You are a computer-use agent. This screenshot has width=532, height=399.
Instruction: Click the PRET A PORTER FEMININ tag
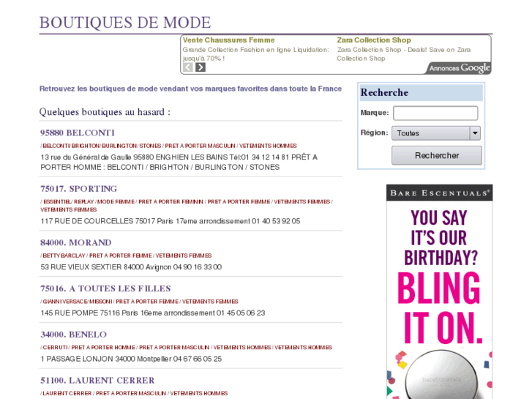click(171, 202)
